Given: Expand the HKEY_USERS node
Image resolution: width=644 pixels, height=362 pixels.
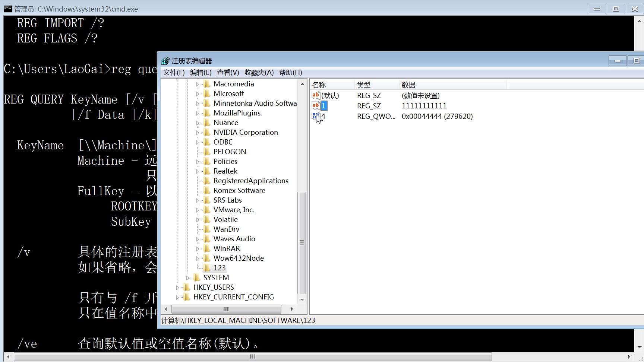Looking at the screenshot, I should pyautogui.click(x=178, y=287).
